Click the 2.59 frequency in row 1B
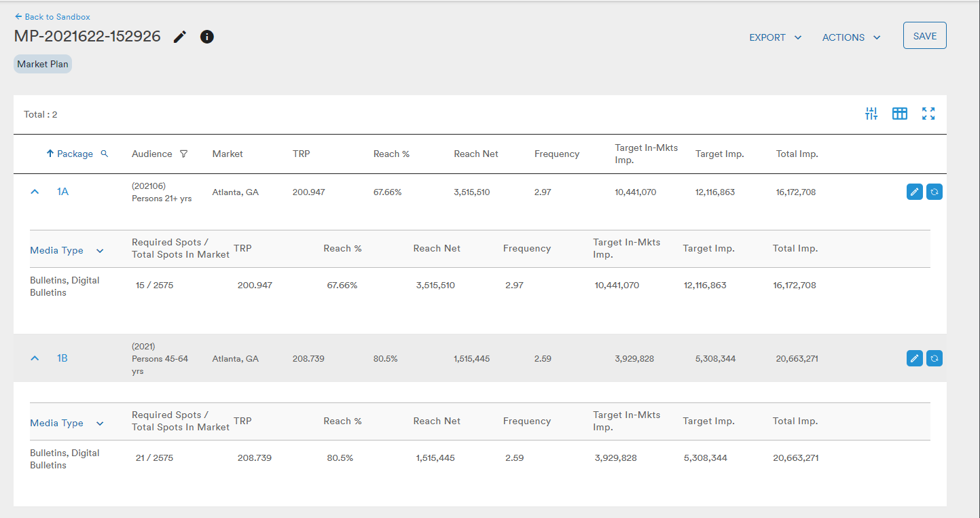Viewport: 980px width, 518px height. [543, 358]
